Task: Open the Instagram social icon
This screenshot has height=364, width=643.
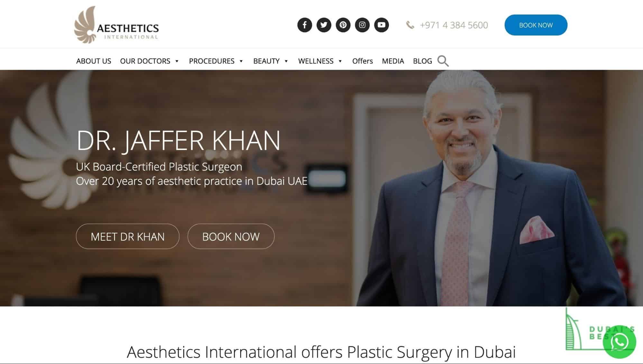Action: (362, 25)
